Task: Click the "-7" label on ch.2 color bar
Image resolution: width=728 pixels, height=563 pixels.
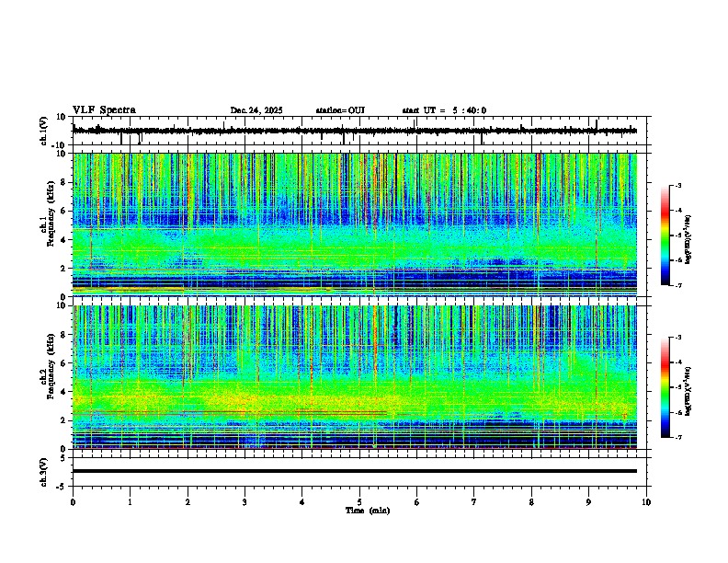Action: [677, 438]
